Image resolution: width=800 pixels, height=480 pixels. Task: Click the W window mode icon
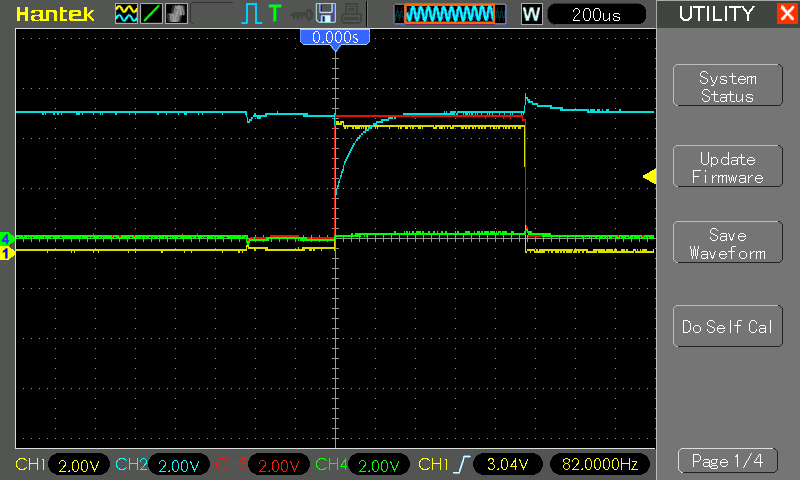(531, 14)
